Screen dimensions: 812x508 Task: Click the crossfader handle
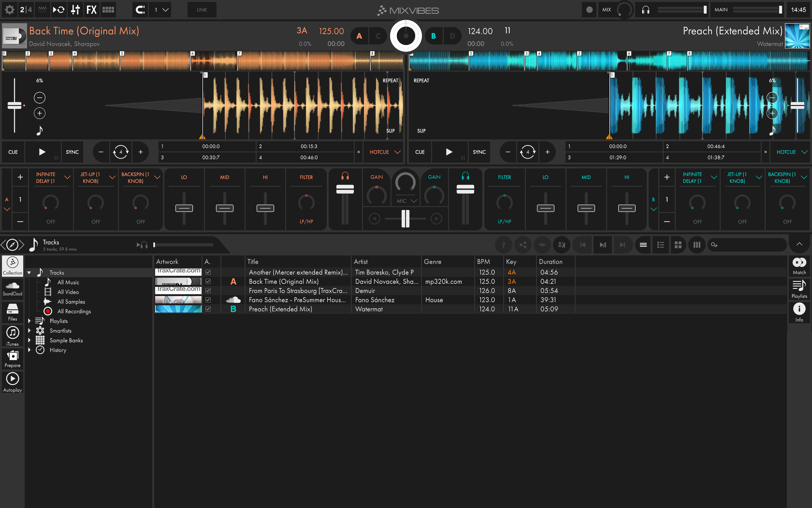[x=405, y=219]
